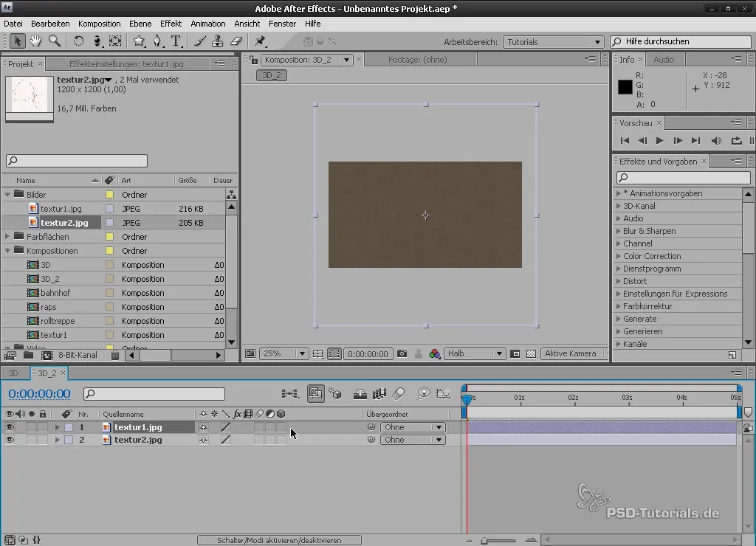Select the Pen tool
Viewport: 756px width, 546px height.
(x=157, y=41)
